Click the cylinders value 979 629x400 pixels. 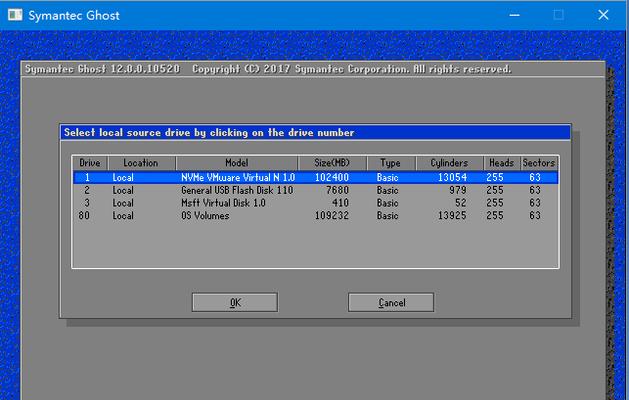tap(458, 190)
